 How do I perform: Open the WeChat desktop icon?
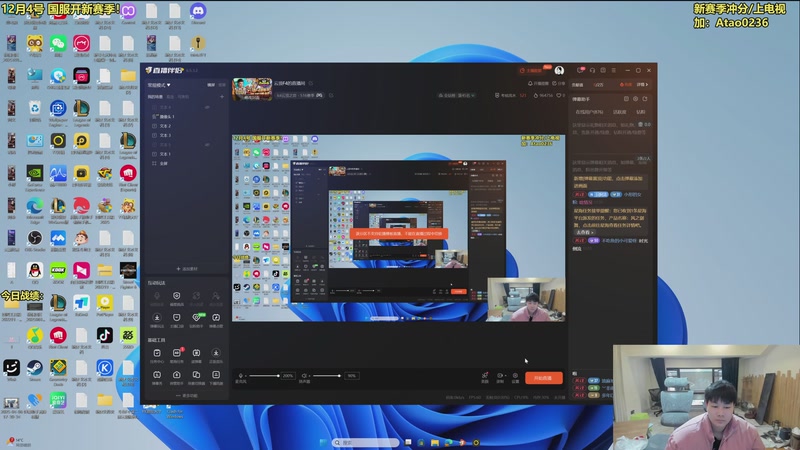pos(58,44)
